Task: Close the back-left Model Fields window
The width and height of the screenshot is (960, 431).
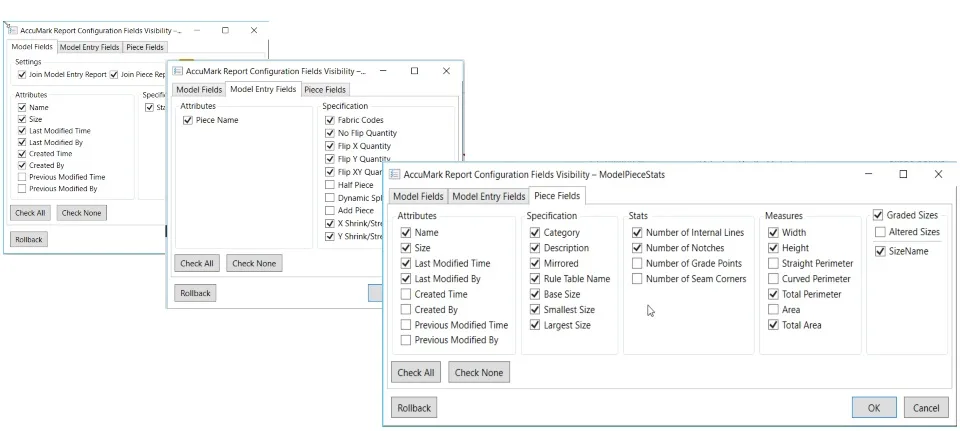Action: point(253,30)
